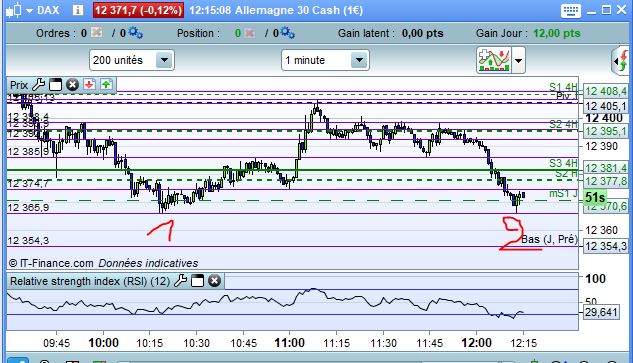Click the 29,641 RSI value label
Screen dimensions: 633x363
coord(601,312)
